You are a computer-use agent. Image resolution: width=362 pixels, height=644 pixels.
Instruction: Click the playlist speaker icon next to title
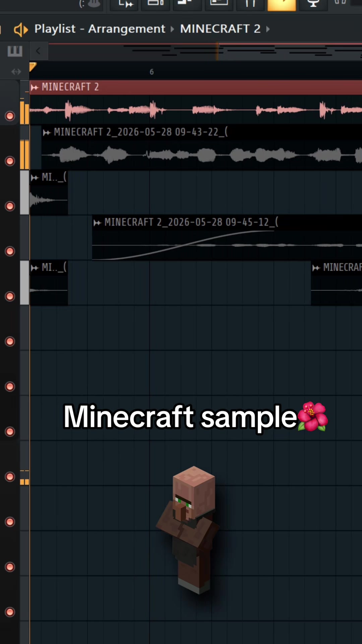(21, 30)
